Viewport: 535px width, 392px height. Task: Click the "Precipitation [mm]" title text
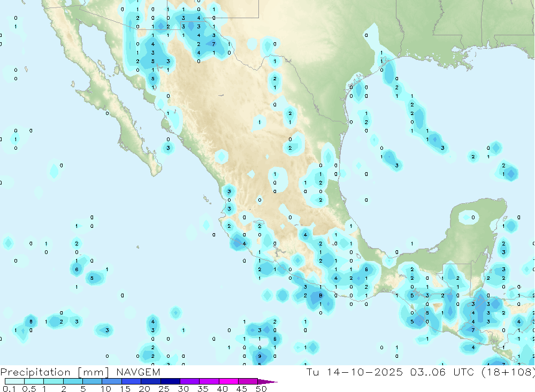coord(55,372)
